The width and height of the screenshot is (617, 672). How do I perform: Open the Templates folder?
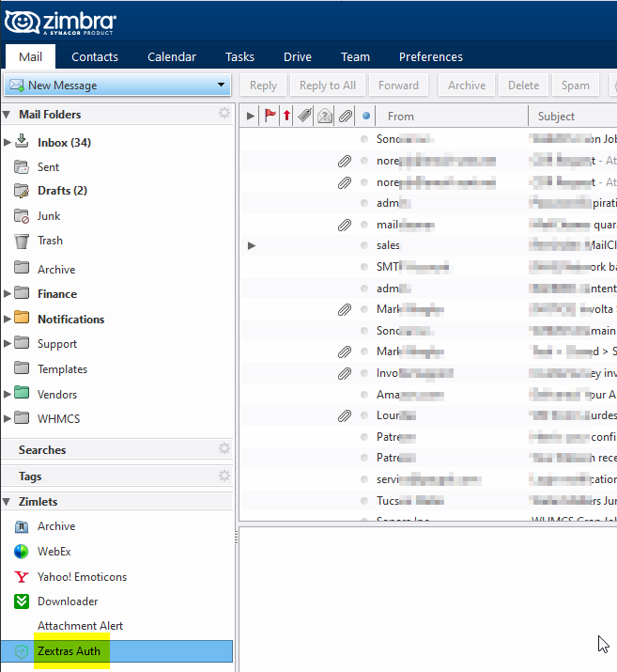tap(62, 369)
